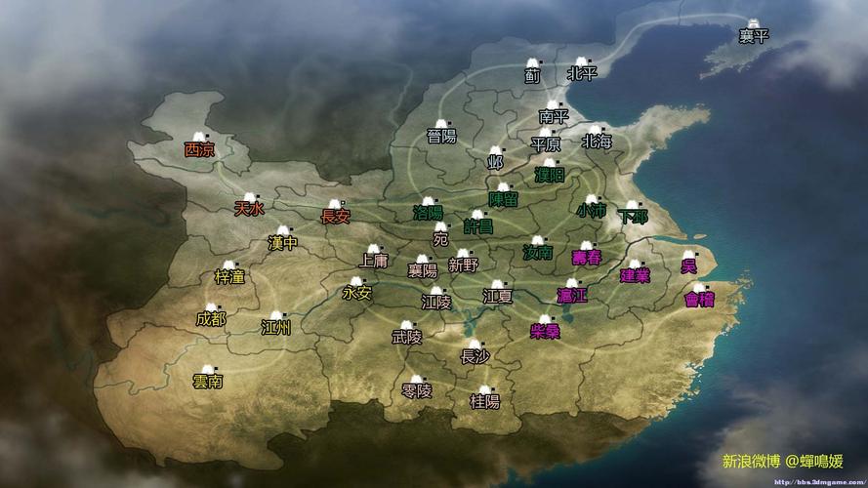
Task: Click the 平原 label
Action: pyautogui.click(x=546, y=144)
